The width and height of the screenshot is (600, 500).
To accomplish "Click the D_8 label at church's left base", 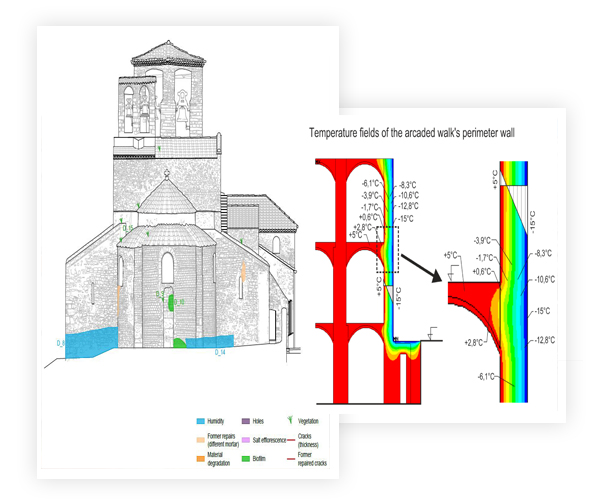I will pyautogui.click(x=59, y=343).
